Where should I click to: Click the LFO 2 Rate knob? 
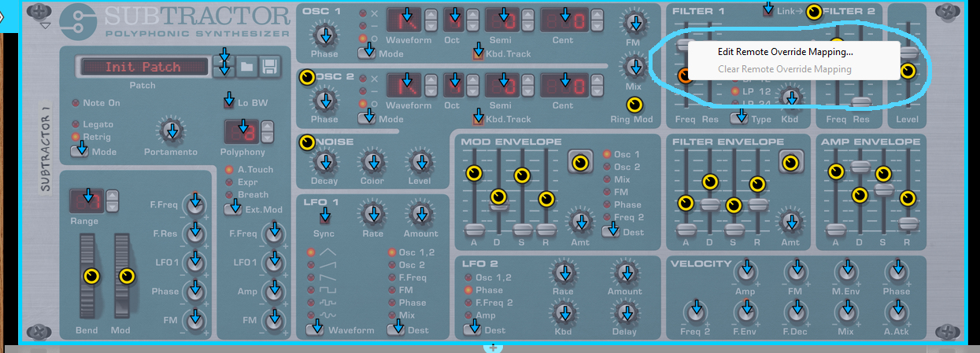563,273
